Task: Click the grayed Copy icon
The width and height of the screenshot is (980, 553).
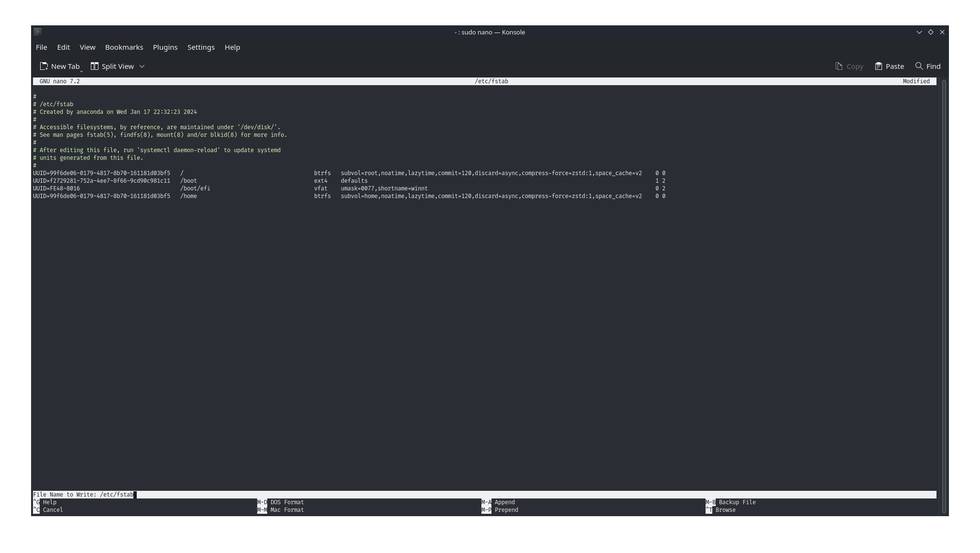Action: 839,66
